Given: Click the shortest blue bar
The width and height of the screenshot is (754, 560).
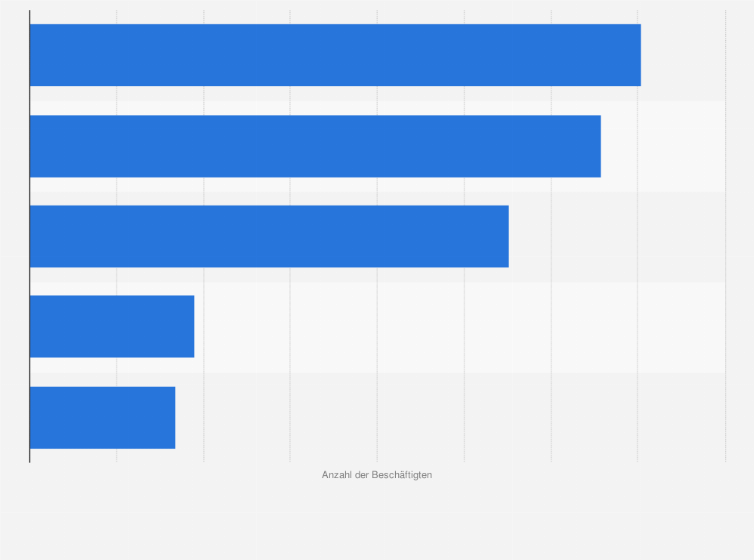Looking at the screenshot, I should [x=102, y=418].
